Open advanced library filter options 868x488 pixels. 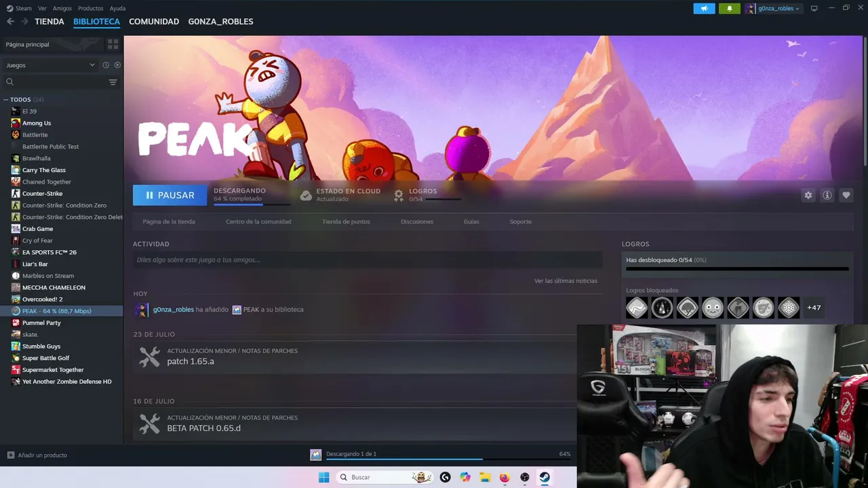113,82
